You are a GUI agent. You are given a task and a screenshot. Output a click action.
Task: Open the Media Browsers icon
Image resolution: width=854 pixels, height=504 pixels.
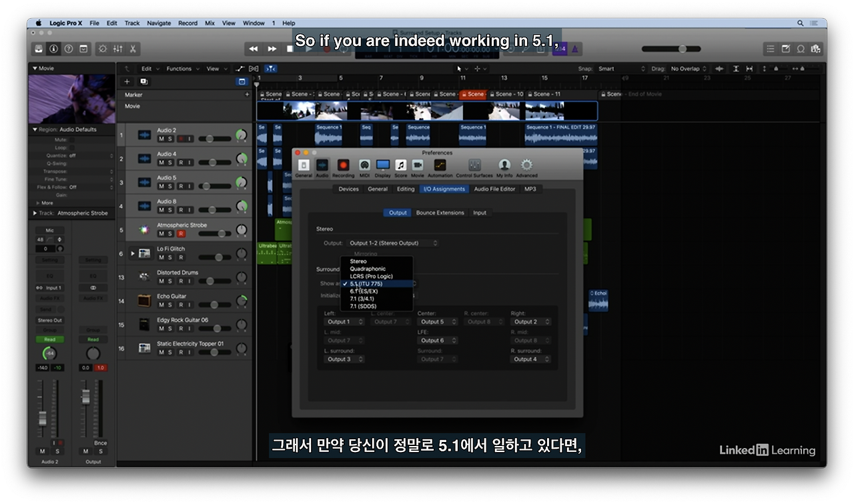pyautogui.click(x=815, y=49)
